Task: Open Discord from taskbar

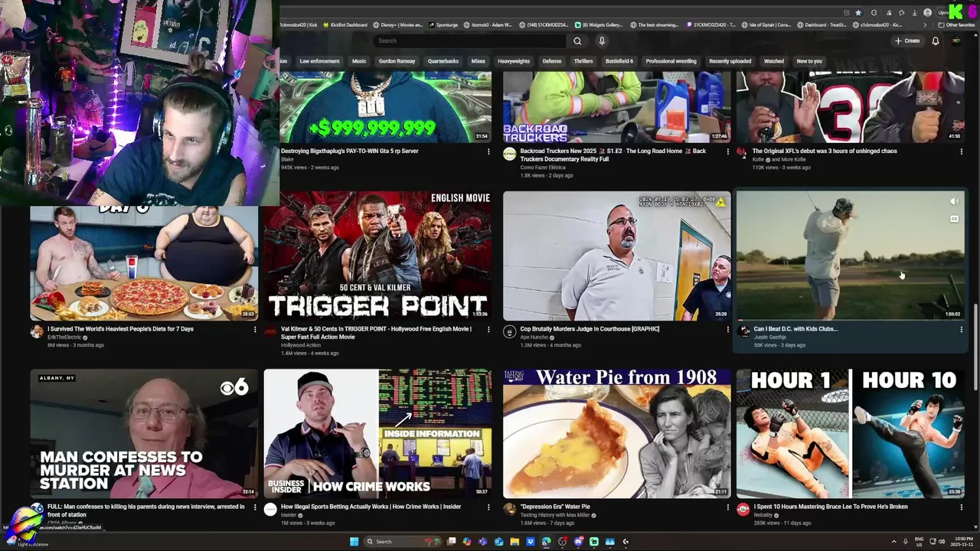Action: 578,542
